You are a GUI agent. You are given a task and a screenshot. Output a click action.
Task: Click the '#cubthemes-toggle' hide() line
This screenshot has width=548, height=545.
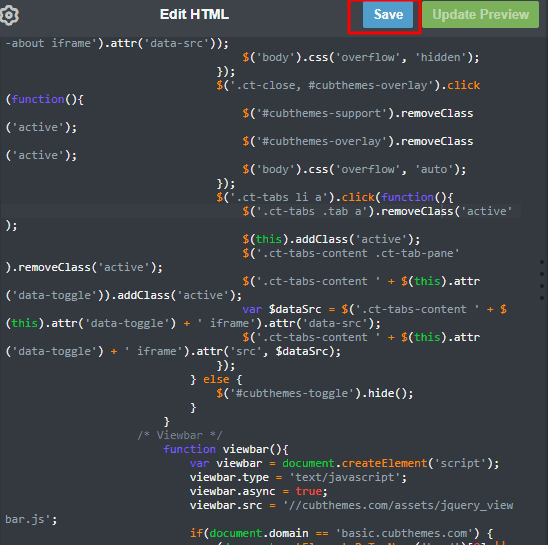315,393
